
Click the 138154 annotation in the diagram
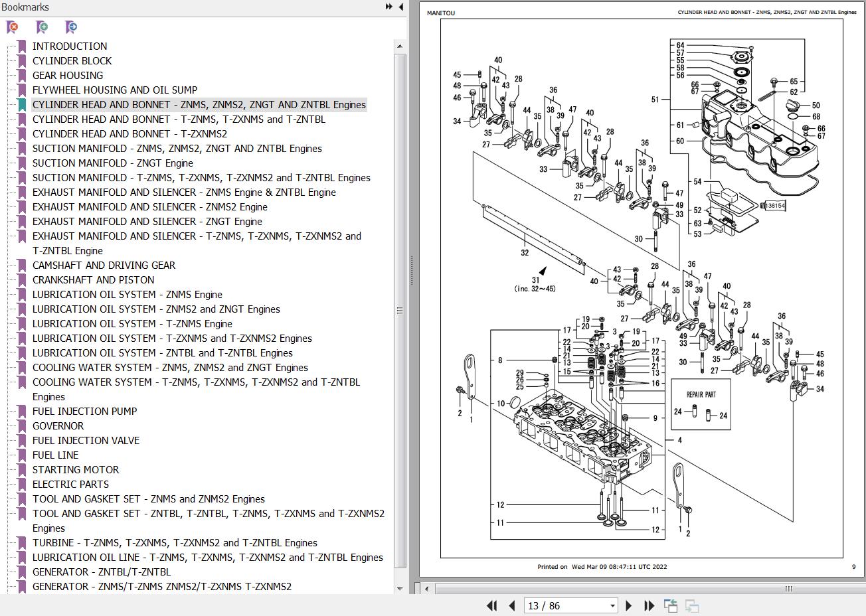[774, 206]
